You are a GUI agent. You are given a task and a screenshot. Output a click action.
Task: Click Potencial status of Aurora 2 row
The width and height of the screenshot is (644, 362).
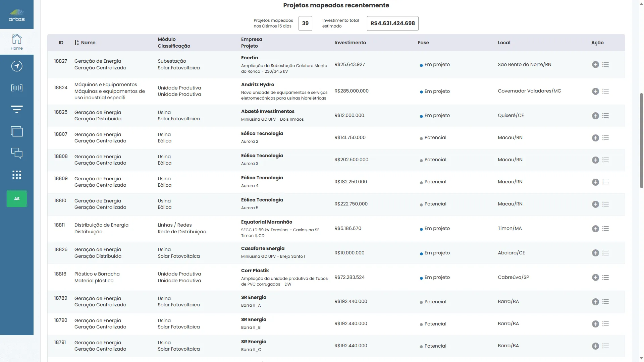click(x=433, y=137)
